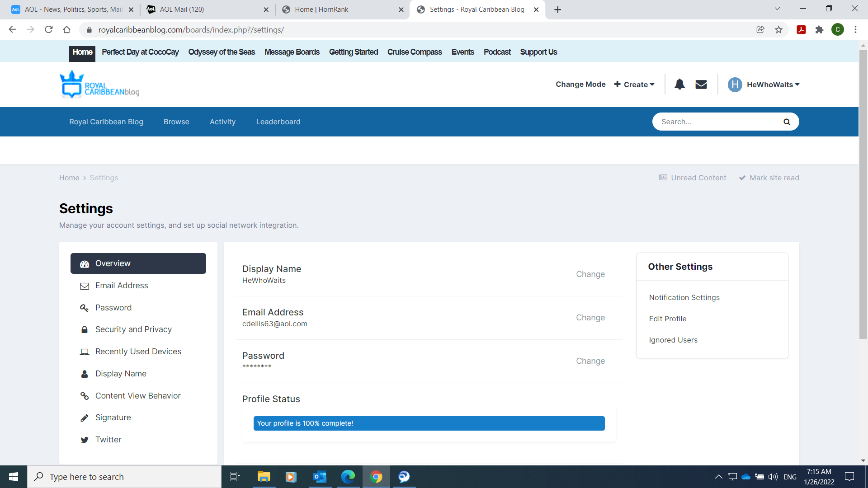Click the Chrome taskbar icon

coord(376,477)
